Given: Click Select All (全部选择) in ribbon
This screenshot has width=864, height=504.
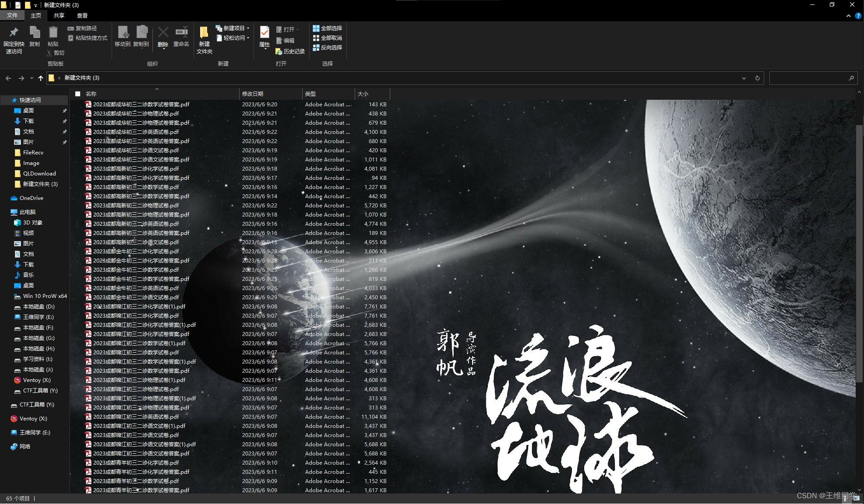Looking at the screenshot, I should [x=327, y=28].
